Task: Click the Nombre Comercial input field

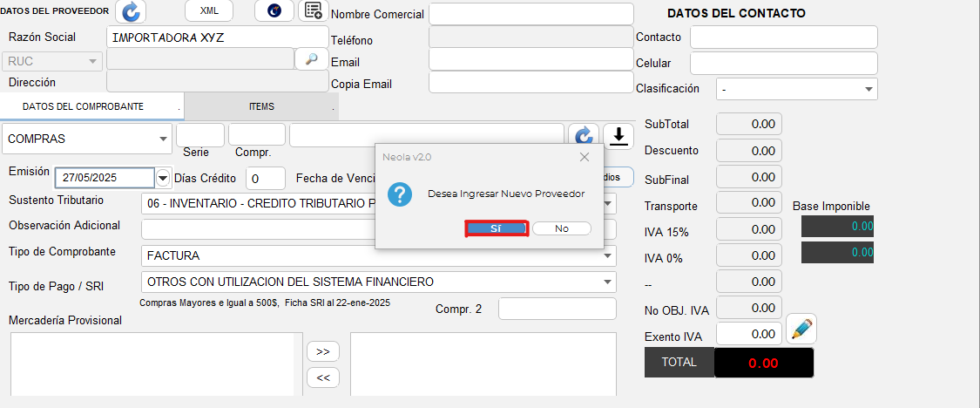Action: [531, 14]
